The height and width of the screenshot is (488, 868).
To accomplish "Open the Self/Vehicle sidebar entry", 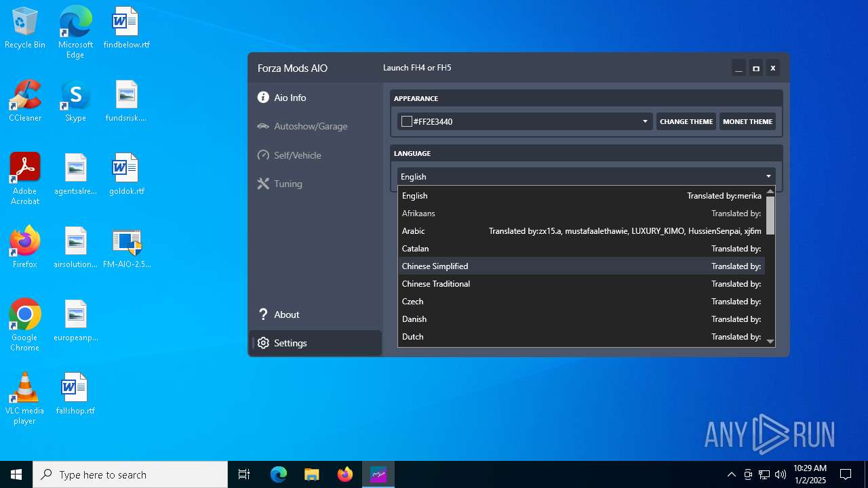I will click(315, 155).
